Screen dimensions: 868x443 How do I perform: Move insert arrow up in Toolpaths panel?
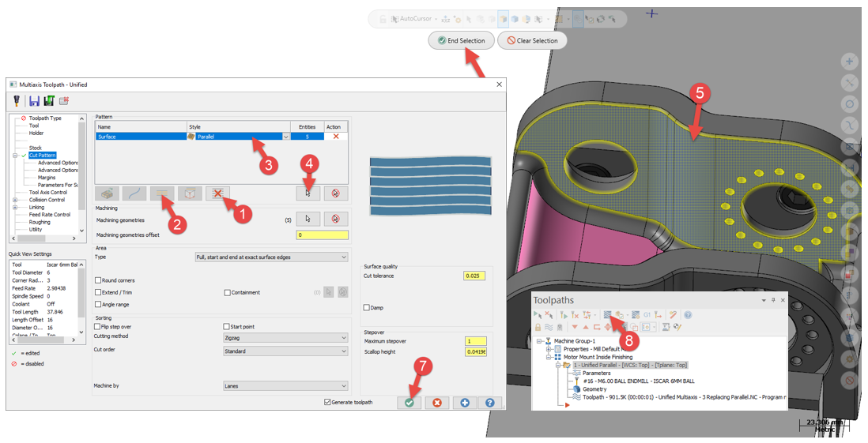(x=586, y=327)
